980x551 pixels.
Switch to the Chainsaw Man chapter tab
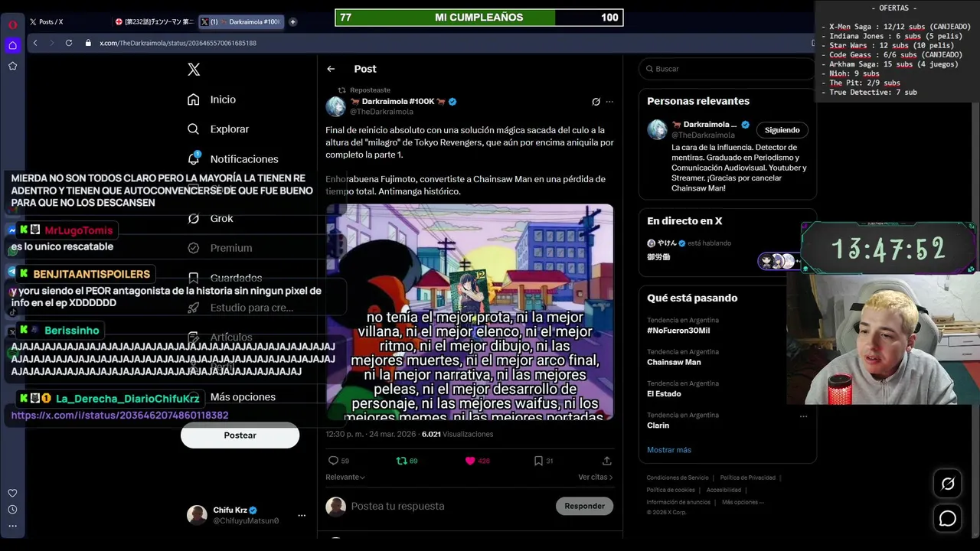(x=153, y=22)
